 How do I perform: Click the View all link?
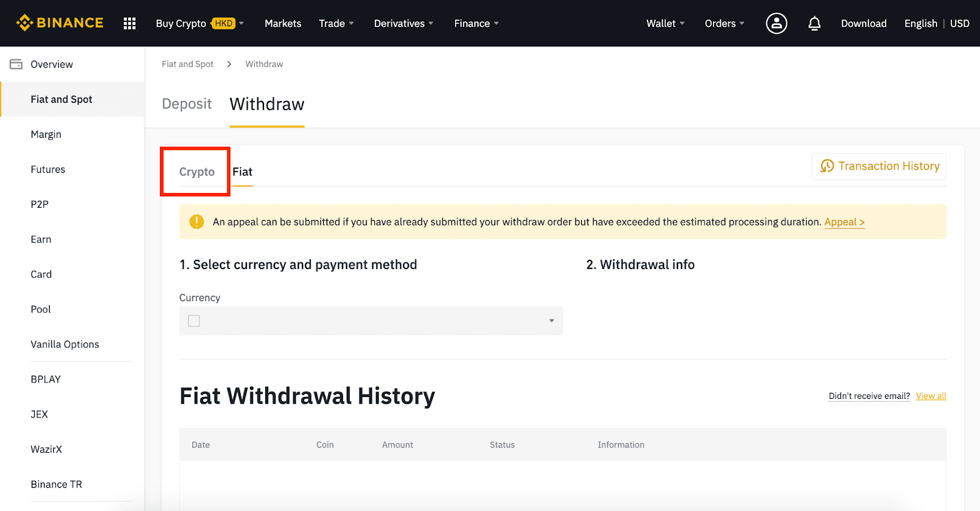point(931,396)
